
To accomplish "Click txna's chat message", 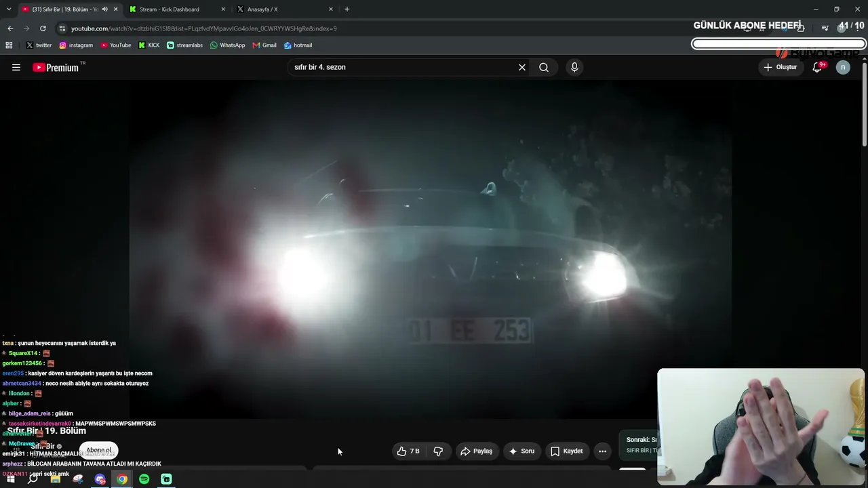I will click(x=59, y=343).
